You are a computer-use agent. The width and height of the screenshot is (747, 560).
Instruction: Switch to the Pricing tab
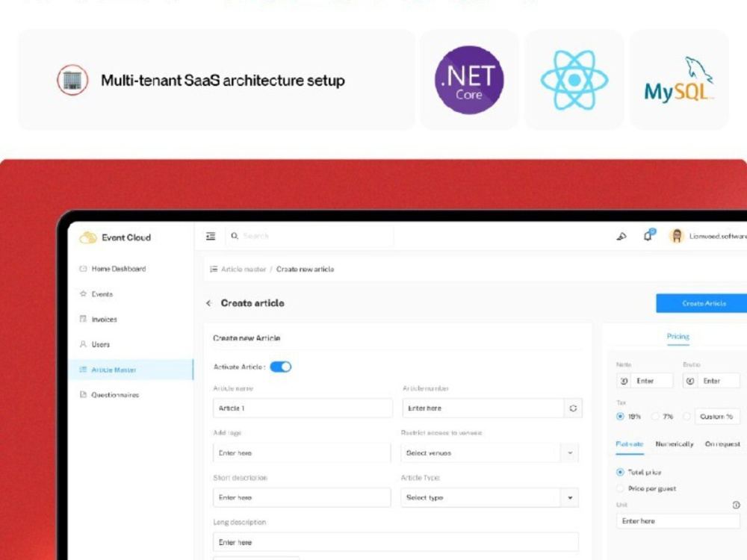pyautogui.click(x=678, y=337)
